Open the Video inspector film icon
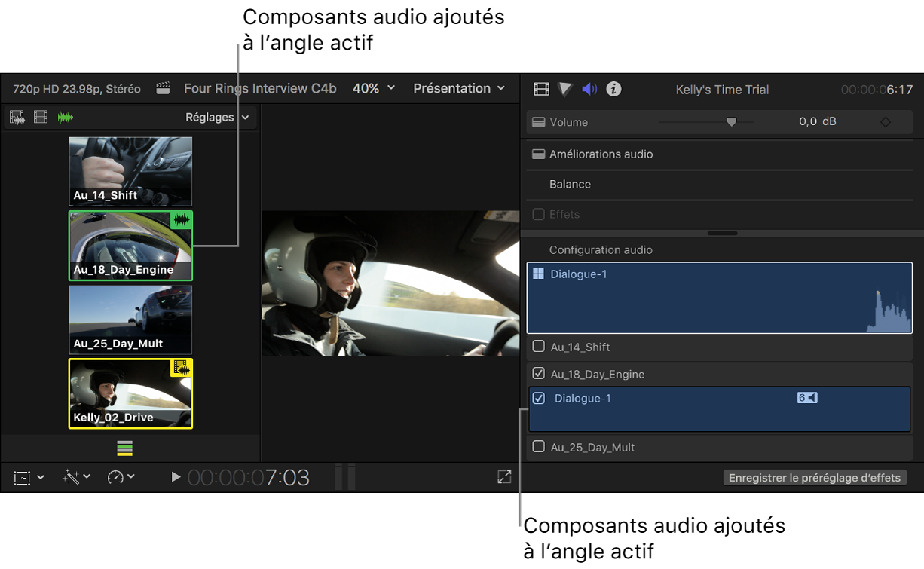Screen dimensions: 924x569 click(x=540, y=89)
